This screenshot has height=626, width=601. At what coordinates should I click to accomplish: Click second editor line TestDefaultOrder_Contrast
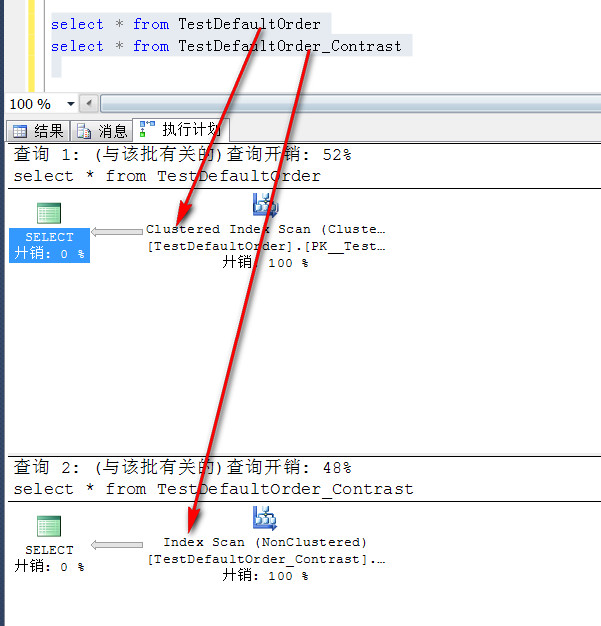[x=290, y=46]
